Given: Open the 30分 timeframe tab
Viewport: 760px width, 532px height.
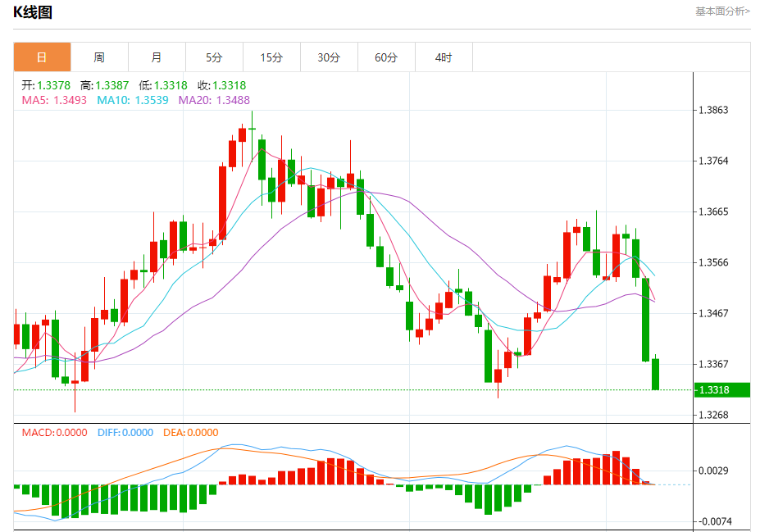Looking at the screenshot, I should pyautogui.click(x=329, y=57).
